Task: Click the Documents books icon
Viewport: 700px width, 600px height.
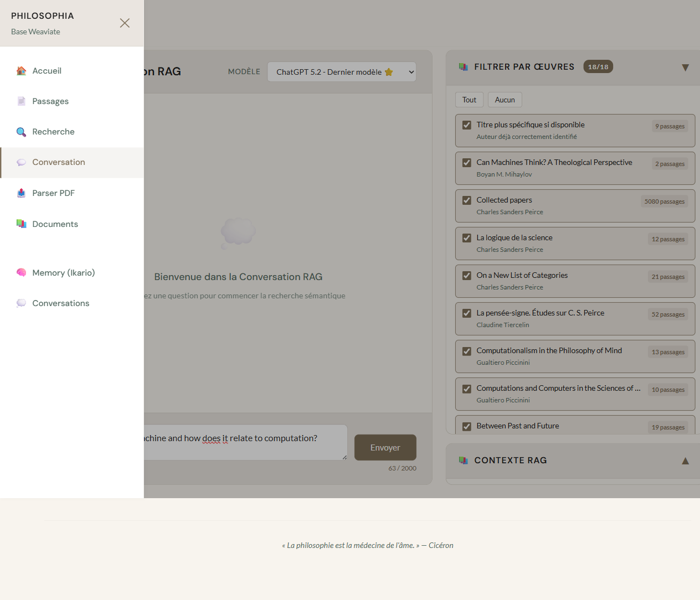Action: tap(21, 224)
